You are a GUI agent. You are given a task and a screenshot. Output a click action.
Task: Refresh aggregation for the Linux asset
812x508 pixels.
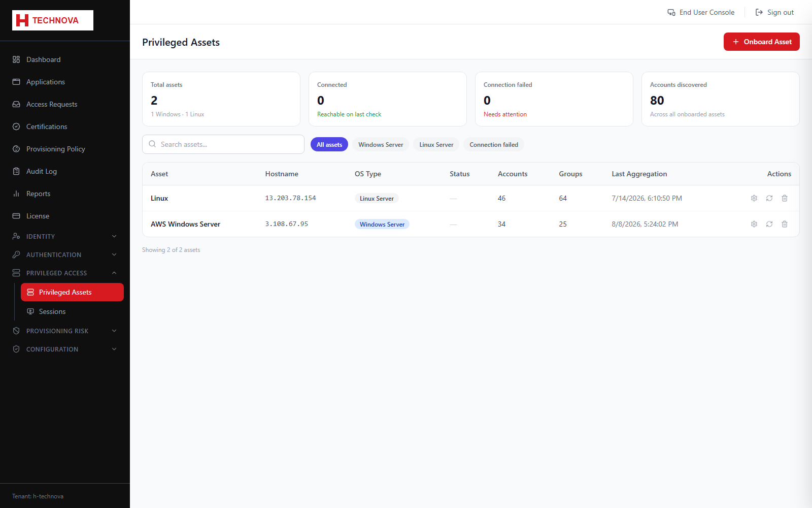tap(769, 198)
